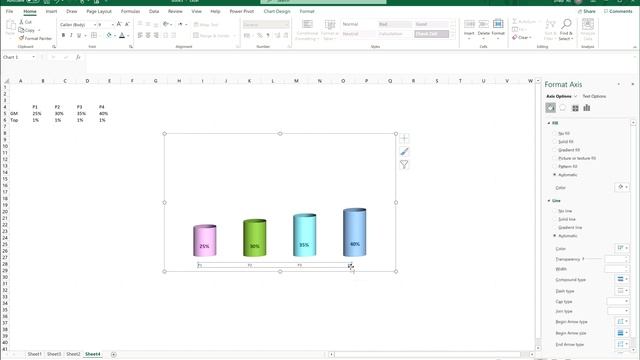Open Chart Filters funnel button
The height and width of the screenshot is (360, 640).
404,164
